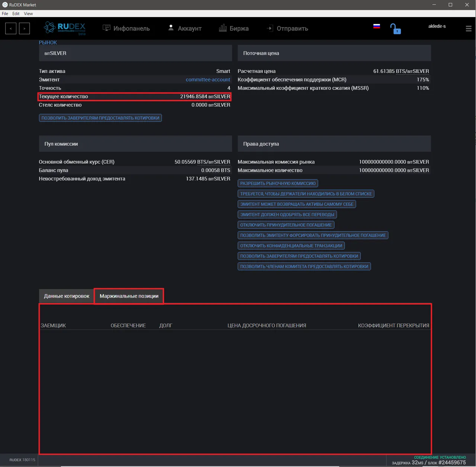Click the ЦЕНА ДОСРОЧНОГО ПОГАШЕНИЯ column header
The image size is (476, 467).
(x=267, y=325)
